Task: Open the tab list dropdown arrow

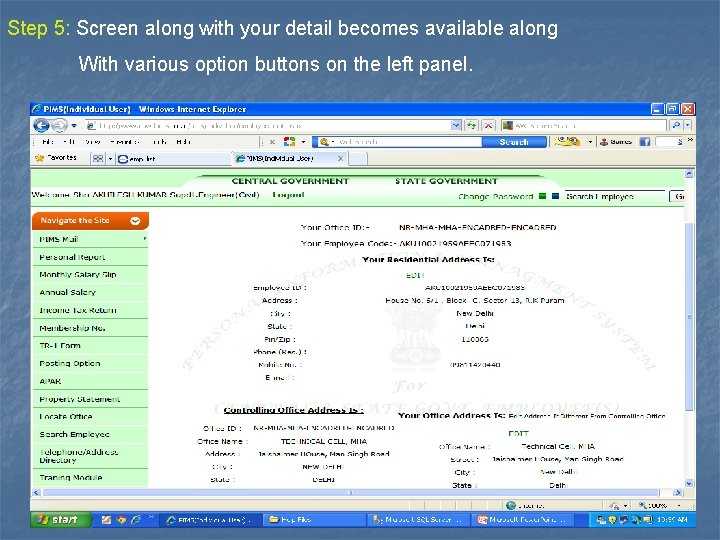Action: pos(110,159)
